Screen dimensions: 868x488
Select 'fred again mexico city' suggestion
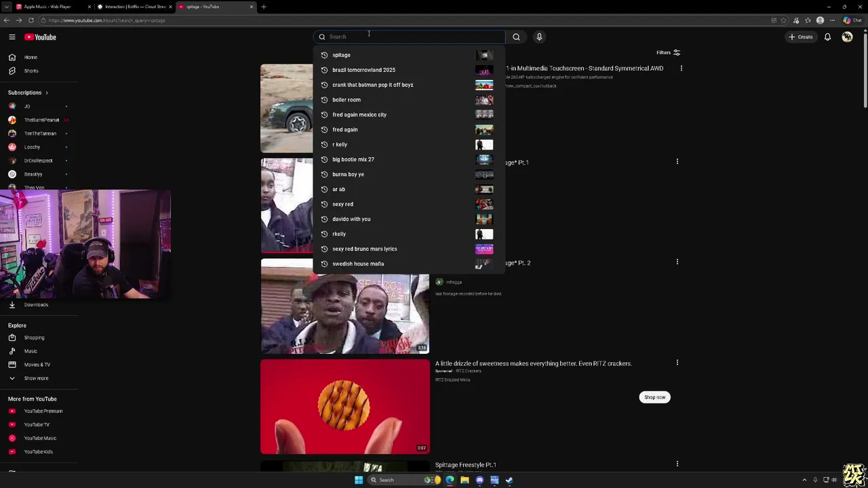[409, 115]
